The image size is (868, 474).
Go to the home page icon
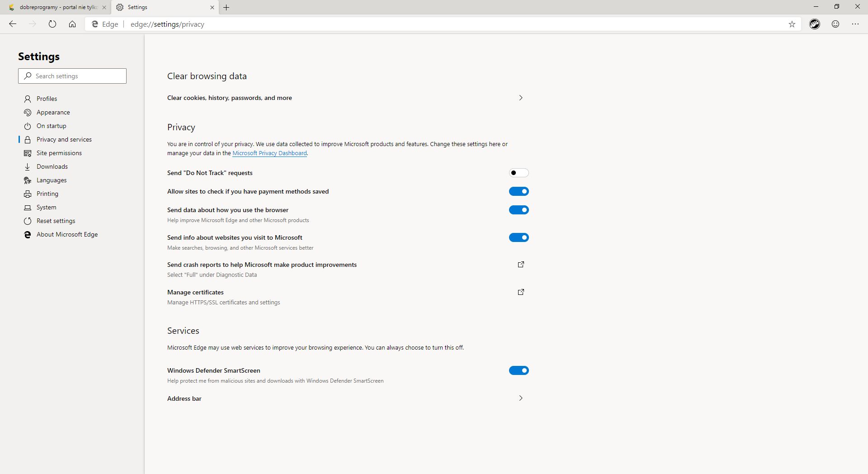click(x=72, y=24)
